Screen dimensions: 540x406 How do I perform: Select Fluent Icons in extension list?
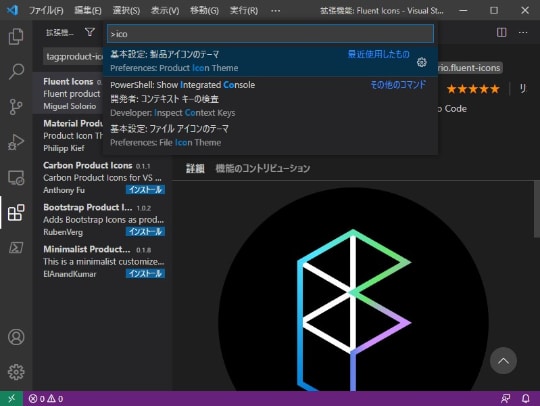68,93
